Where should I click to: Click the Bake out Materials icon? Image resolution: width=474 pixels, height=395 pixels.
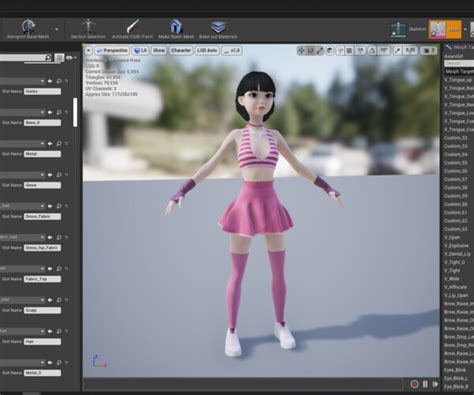218,27
